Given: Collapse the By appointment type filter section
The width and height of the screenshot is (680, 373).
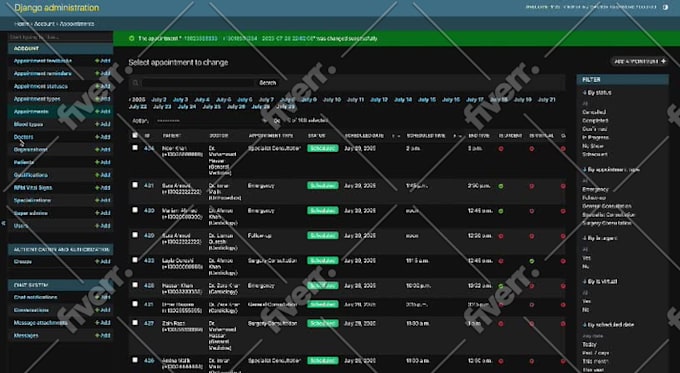Looking at the screenshot, I should 611,170.
